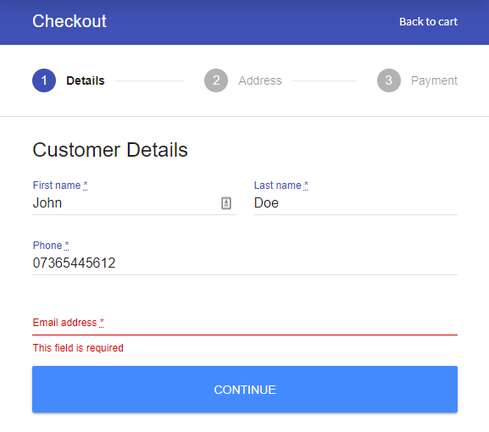
Task: Select the step 1 circle icon
Action: tap(44, 80)
